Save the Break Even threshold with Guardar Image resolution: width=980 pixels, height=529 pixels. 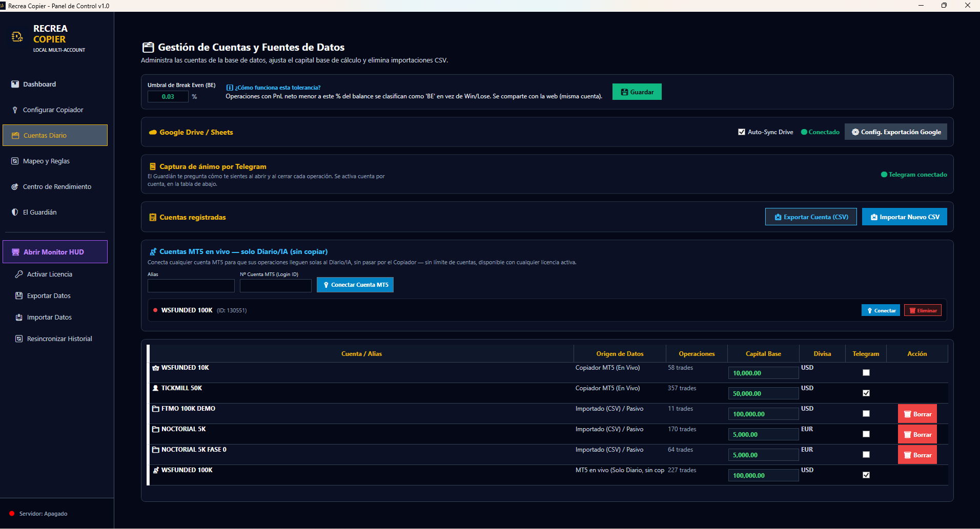(637, 92)
